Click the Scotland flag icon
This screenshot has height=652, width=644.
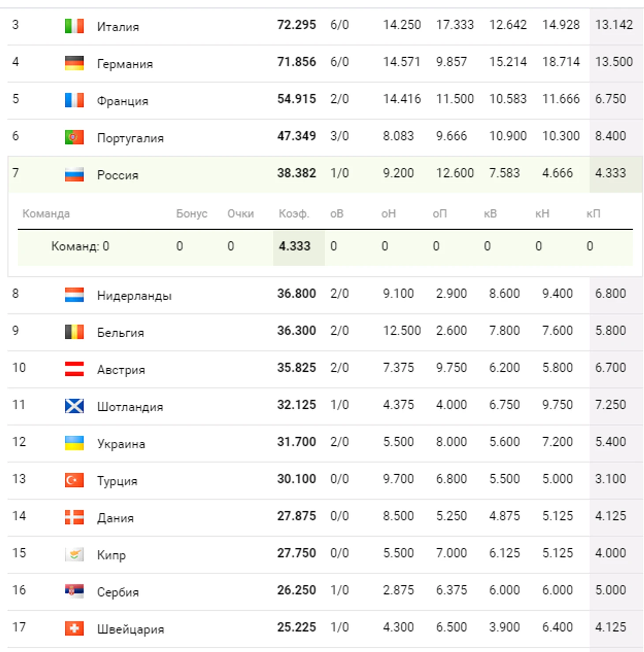pyautogui.click(x=74, y=406)
